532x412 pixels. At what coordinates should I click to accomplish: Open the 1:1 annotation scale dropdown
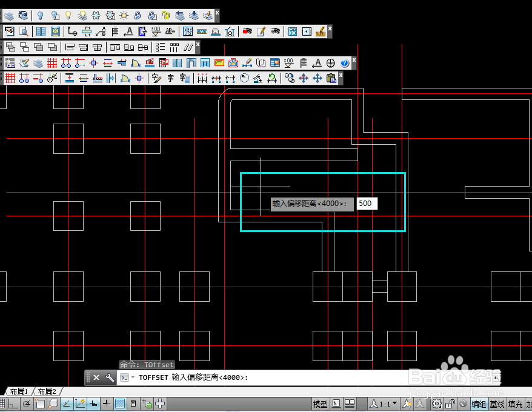click(384, 404)
